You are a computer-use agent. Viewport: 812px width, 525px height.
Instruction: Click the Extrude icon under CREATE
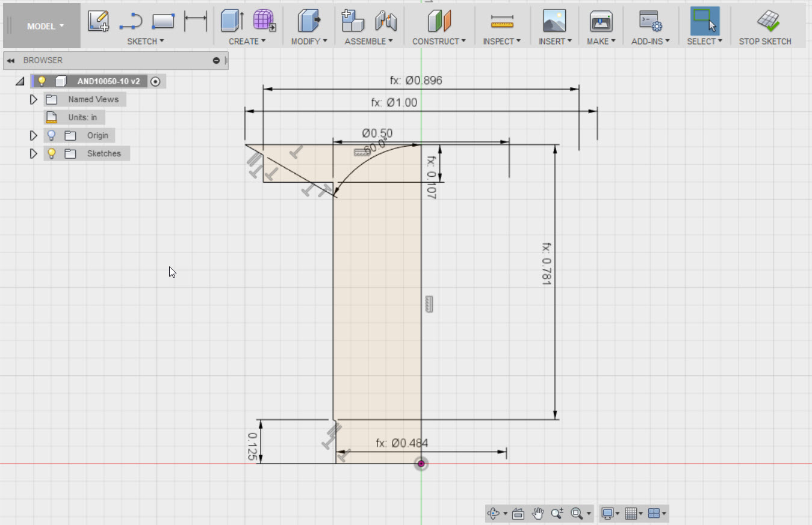click(x=229, y=20)
